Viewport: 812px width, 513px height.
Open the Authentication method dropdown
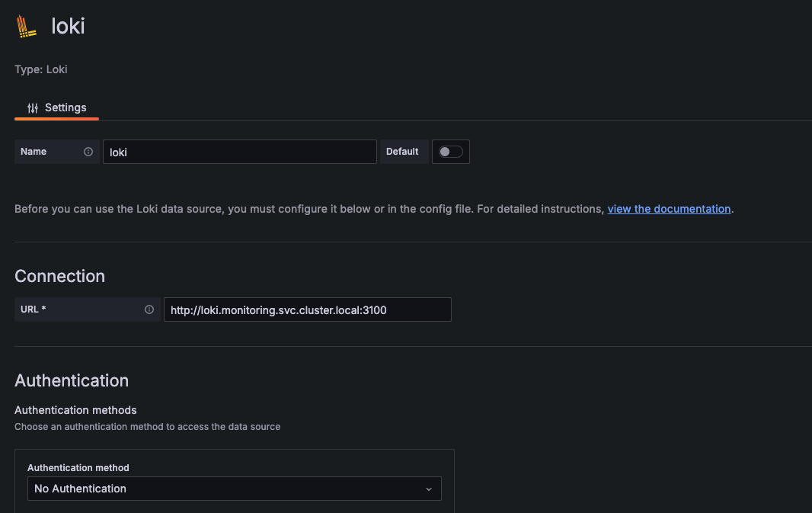pos(234,489)
